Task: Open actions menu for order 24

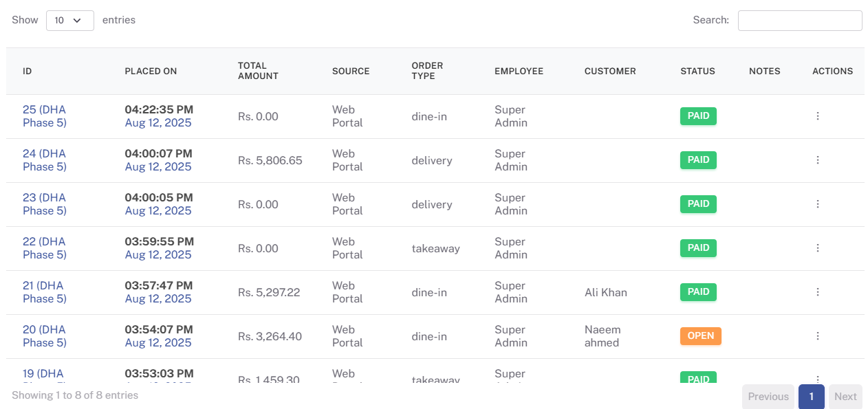Action: click(x=818, y=160)
